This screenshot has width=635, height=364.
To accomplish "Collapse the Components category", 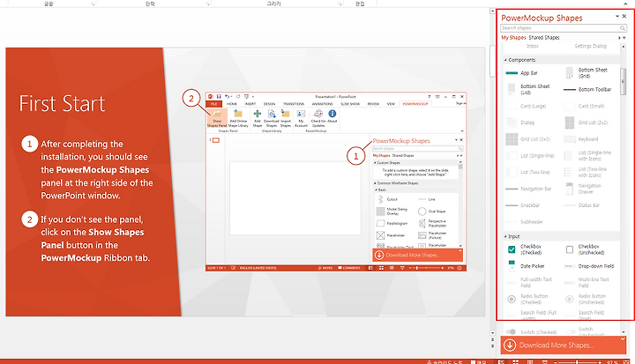I will pyautogui.click(x=505, y=60).
